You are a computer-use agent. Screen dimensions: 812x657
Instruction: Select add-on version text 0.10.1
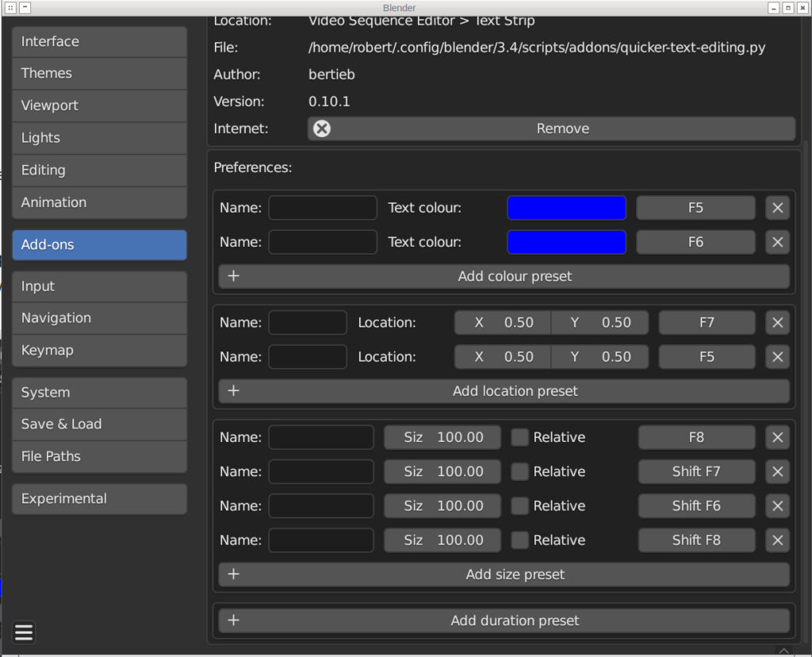click(329, 102)
